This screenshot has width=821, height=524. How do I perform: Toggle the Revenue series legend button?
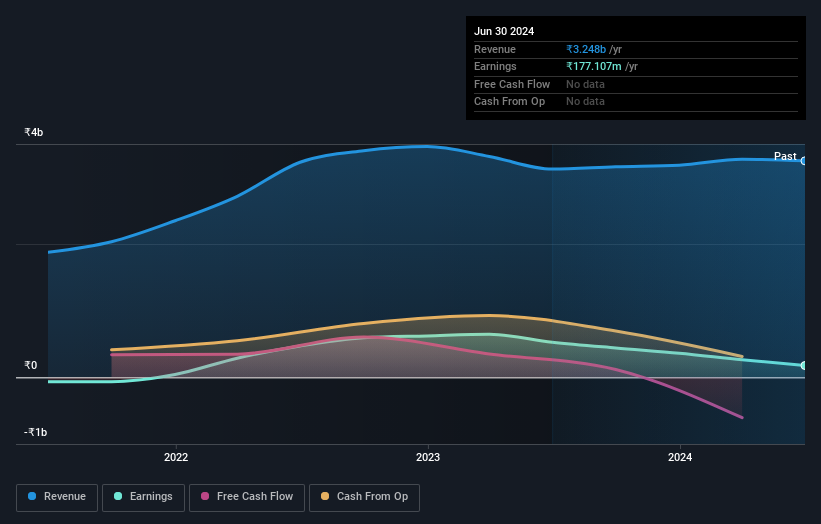(57, 497)
